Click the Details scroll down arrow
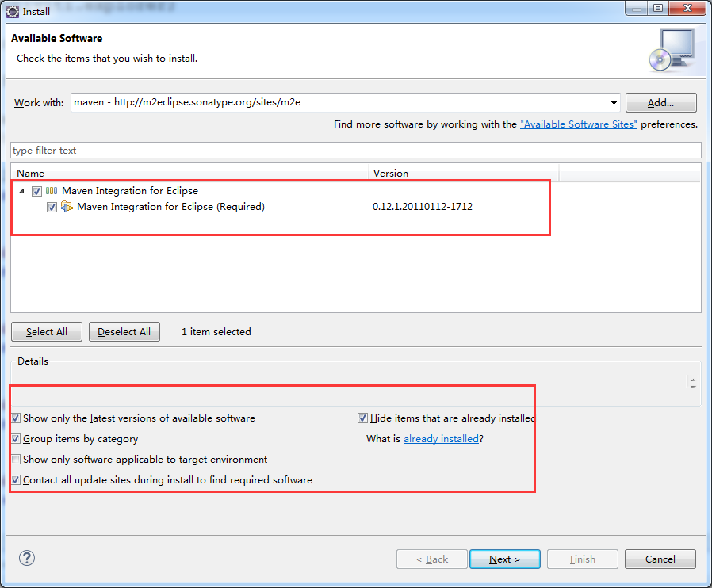 [693, 387]
